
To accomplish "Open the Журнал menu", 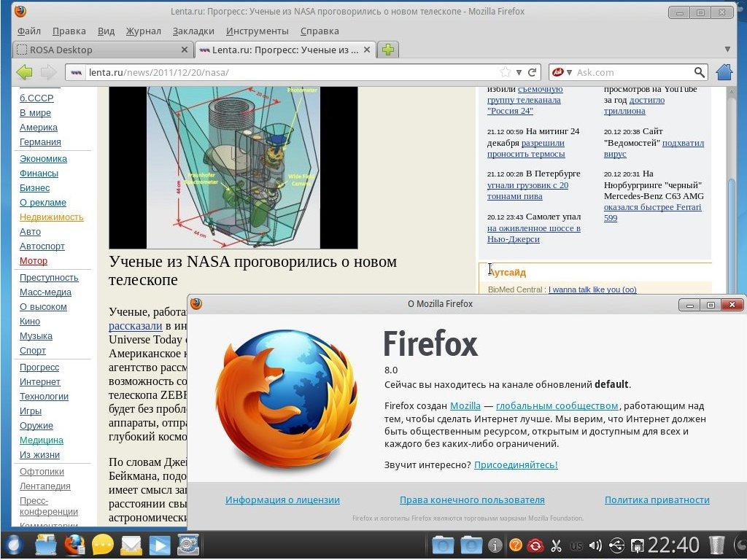I will pyautogui.click(x=144, y=31).
